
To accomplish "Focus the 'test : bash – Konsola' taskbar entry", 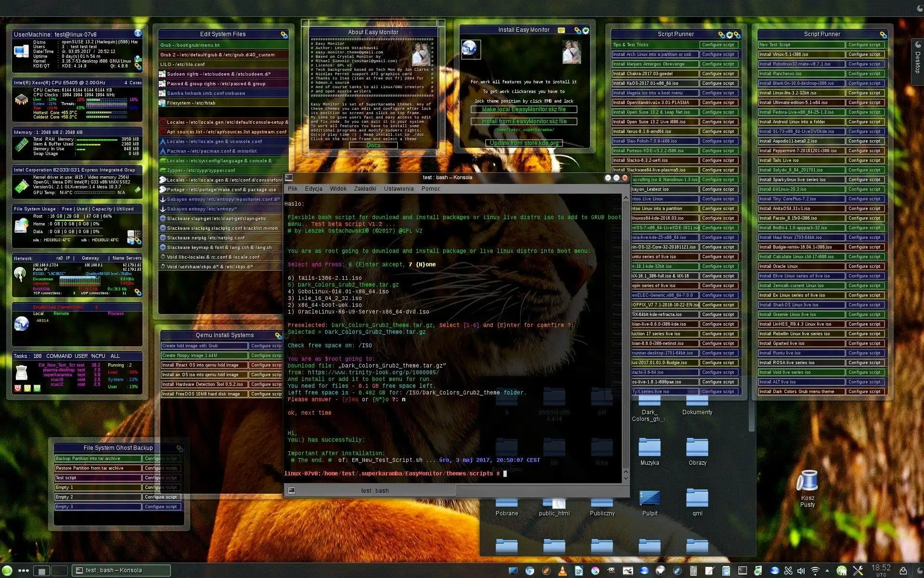I will click(121, 570).
